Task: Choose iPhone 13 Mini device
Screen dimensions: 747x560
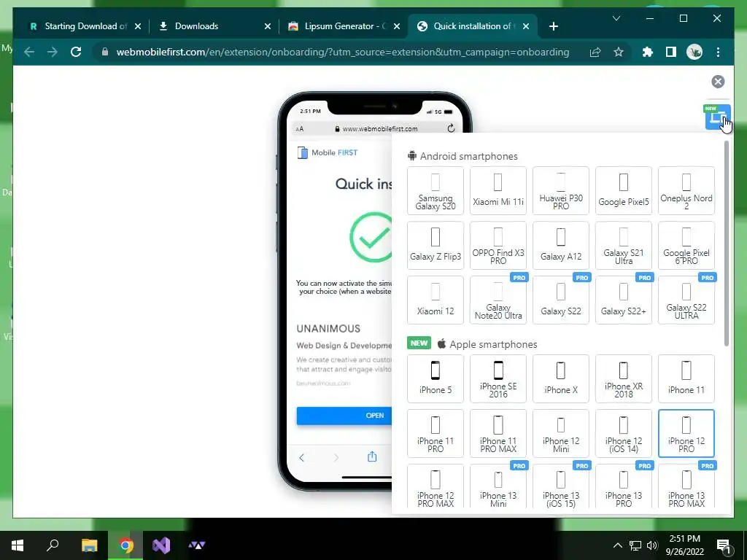Action: (498, 488)
